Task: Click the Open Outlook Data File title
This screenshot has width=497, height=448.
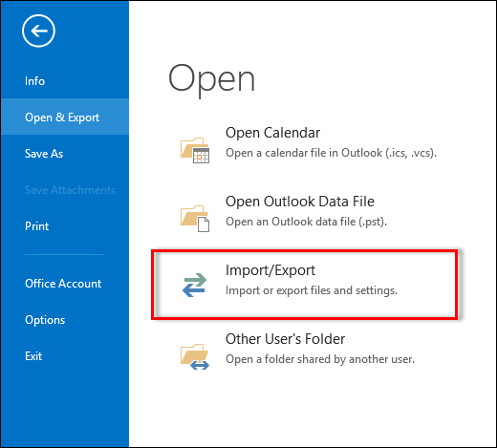Action: click(300, 202)
